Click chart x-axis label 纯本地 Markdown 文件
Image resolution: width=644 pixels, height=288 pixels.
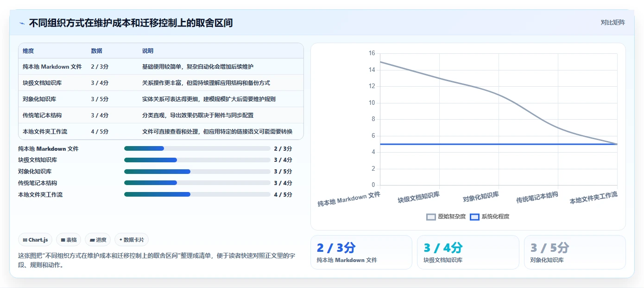[349, 199]
